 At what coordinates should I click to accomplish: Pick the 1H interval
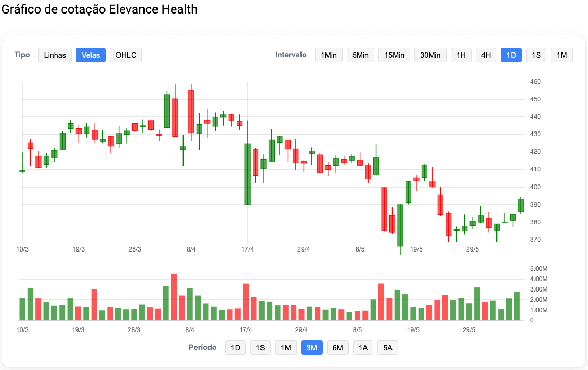click(x=461, y=55)
